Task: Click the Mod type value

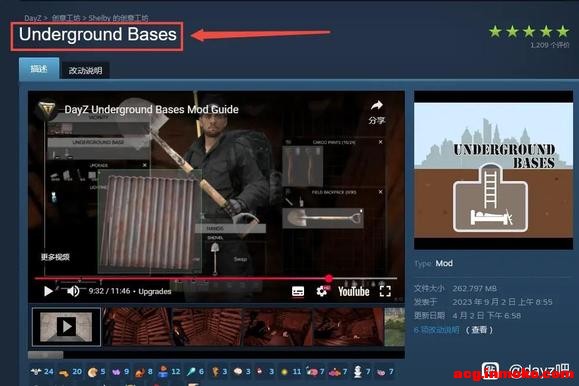Action: [x=444, y=263]
